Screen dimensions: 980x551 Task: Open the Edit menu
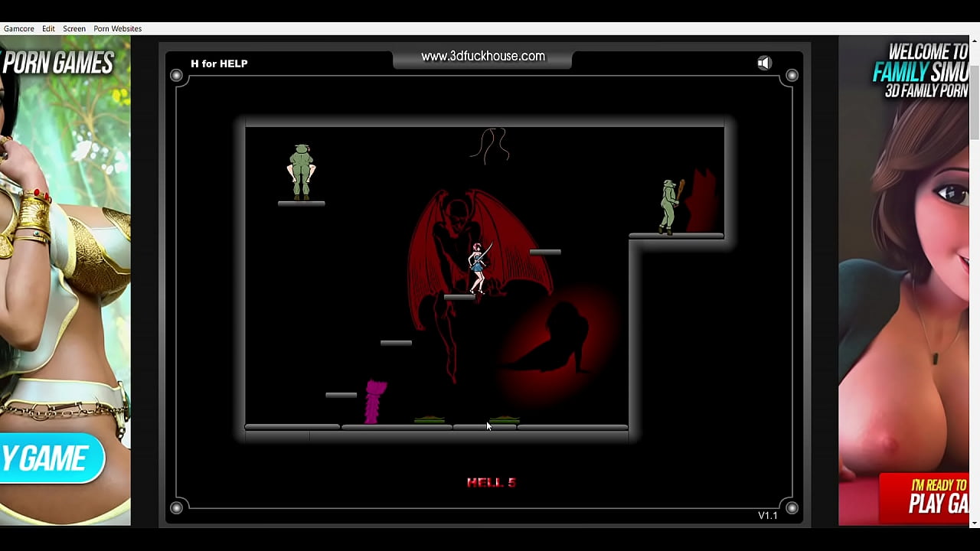47,28
